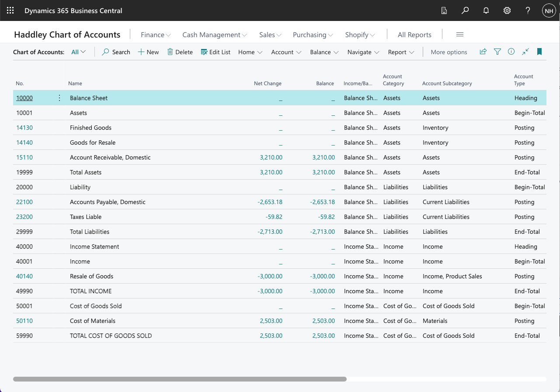This screenshot has width=560, height=392.
Task: Click the Edit List button
Action: coord(216,52)
